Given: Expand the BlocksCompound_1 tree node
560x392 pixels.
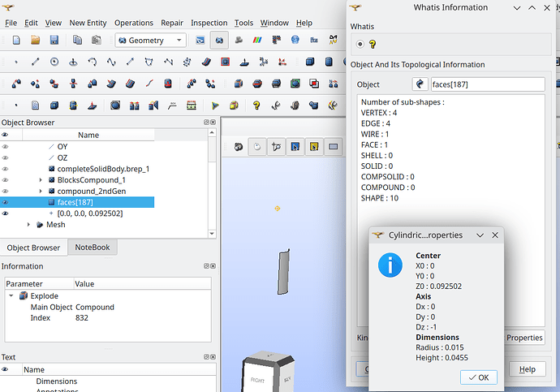Looking at the screenshot, I should tap(41, 179).
